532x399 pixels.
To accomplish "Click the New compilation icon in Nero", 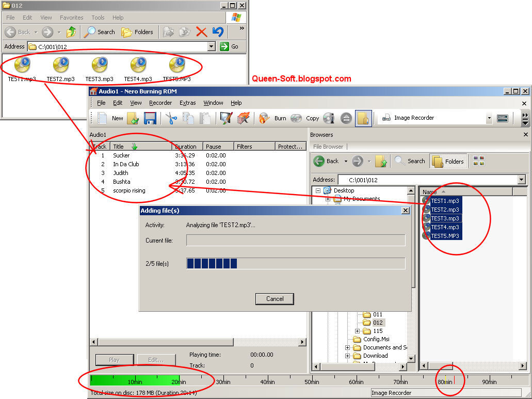I will coord(102,118).
